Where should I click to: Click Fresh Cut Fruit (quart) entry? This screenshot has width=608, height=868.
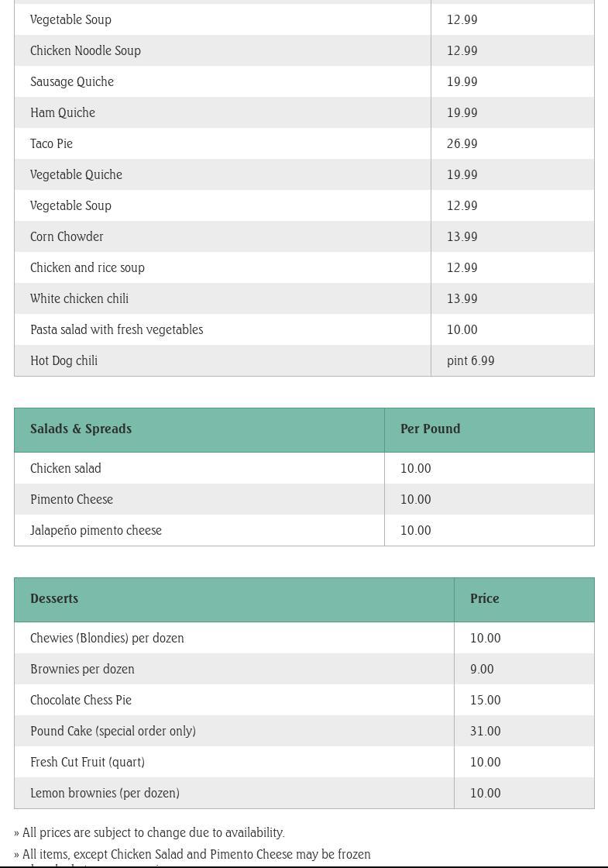click(x=88, y=763)
